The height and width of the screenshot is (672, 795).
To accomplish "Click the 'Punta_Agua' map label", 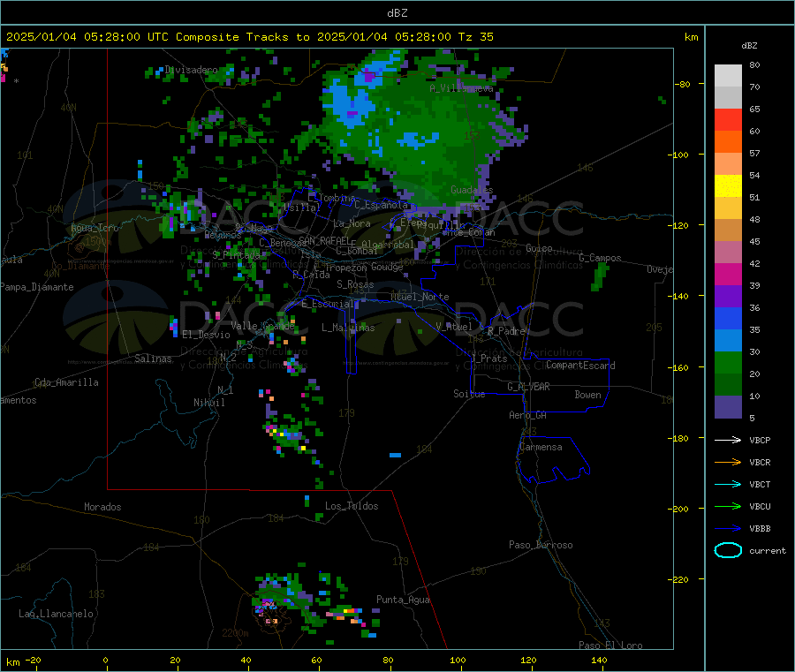I will click(403, 600).
